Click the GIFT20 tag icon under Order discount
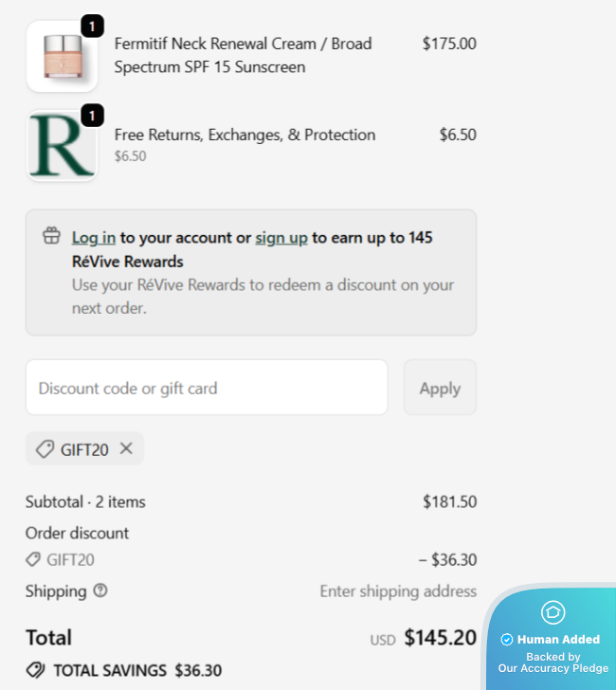The width and height of the screenshot is (616, 690). [x=34, y=560]
